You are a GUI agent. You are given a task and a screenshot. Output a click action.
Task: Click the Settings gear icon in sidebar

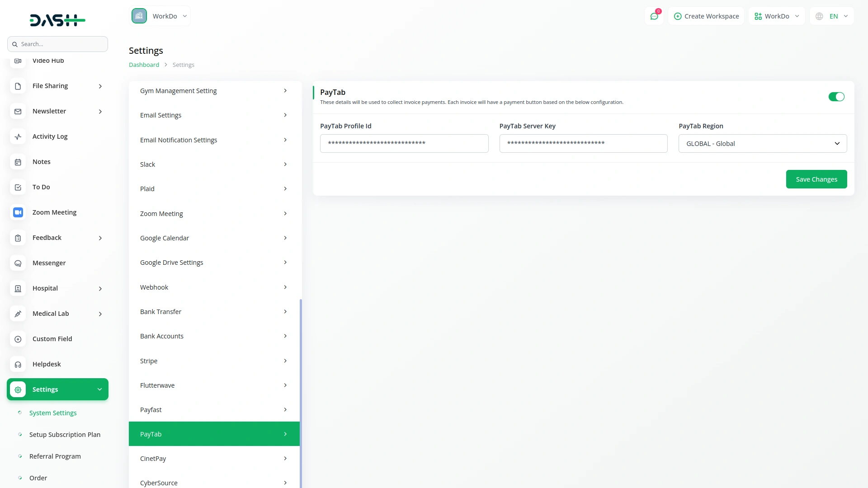coord(18,389)
